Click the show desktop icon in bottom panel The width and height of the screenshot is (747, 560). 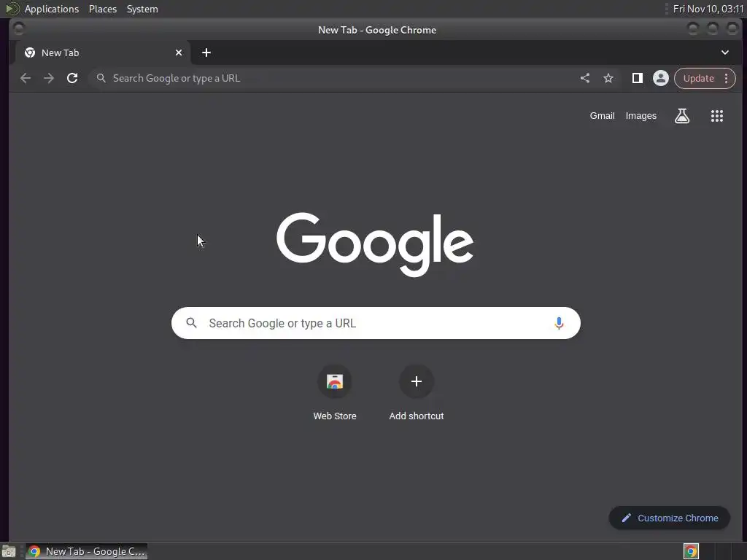pyautogui.click(x=9, y=551)
